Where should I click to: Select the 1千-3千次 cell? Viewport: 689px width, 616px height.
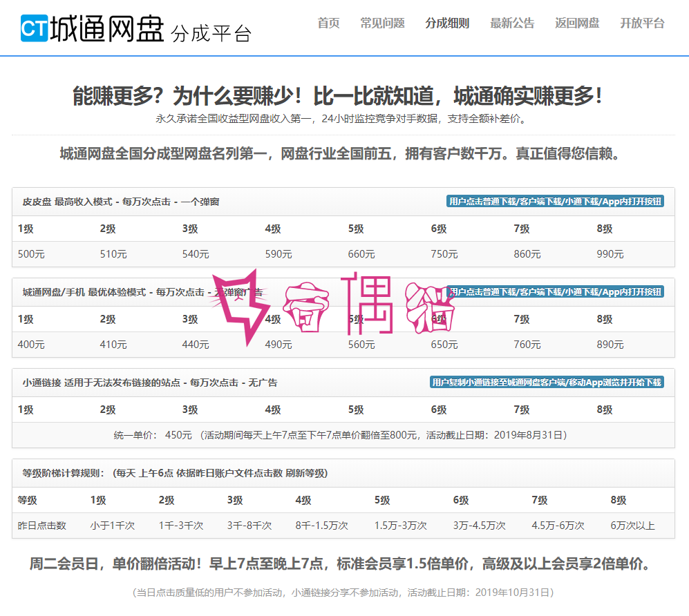181,526
